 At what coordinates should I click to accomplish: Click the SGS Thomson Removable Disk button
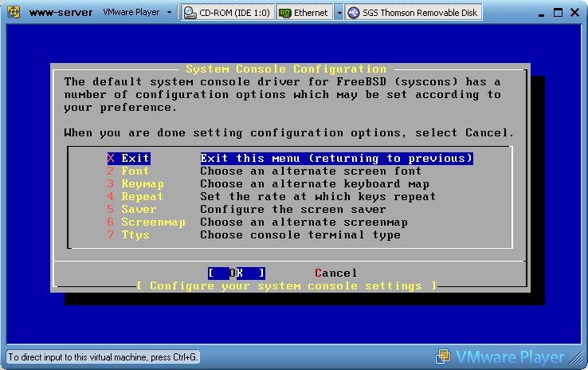click(414, 13)
